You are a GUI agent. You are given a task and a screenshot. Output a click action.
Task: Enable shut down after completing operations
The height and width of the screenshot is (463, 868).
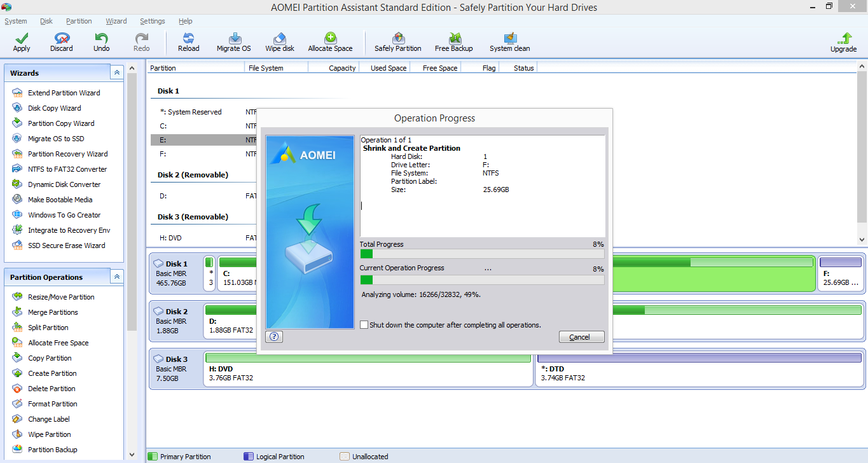364,325
